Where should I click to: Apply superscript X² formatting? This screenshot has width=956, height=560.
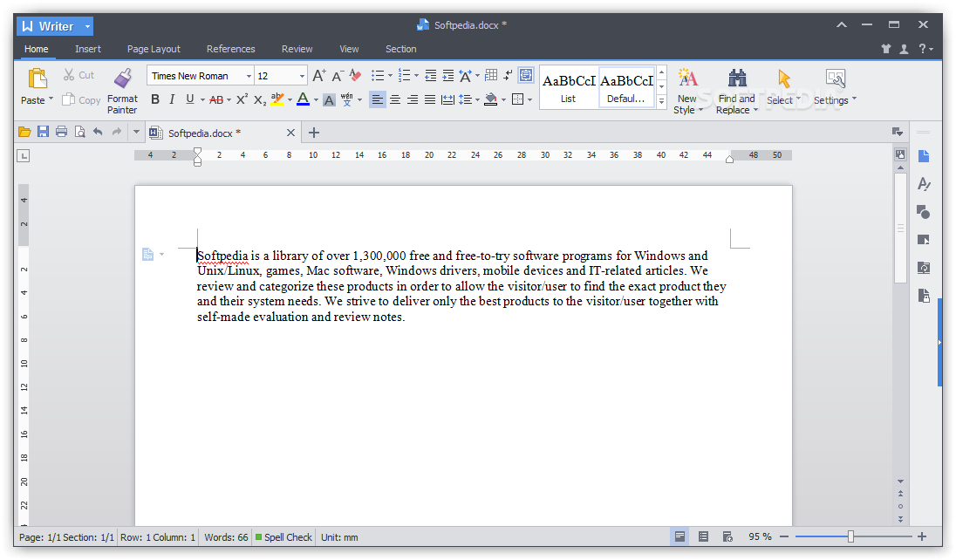[x=242, y=99]
